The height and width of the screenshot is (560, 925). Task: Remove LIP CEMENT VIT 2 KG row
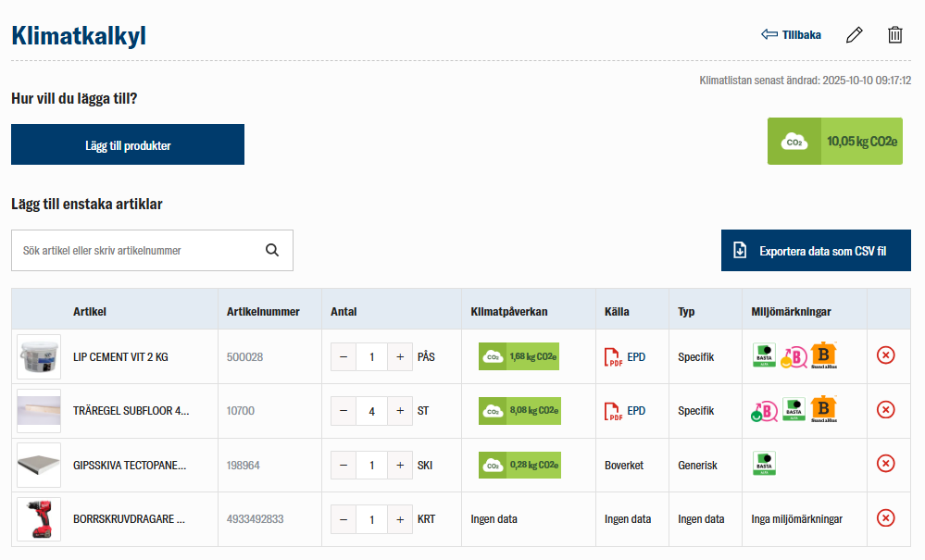coord(885,356)
